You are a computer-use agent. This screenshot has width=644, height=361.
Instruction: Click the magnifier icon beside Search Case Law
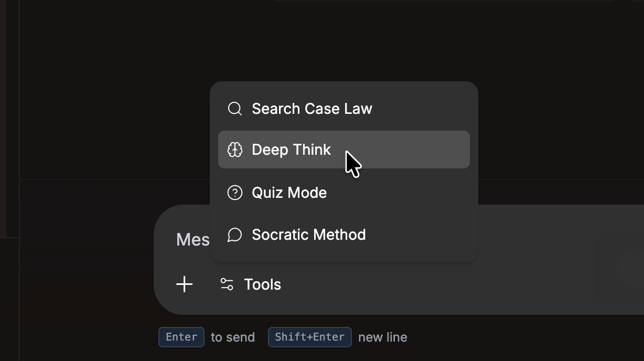pos(234,109)
